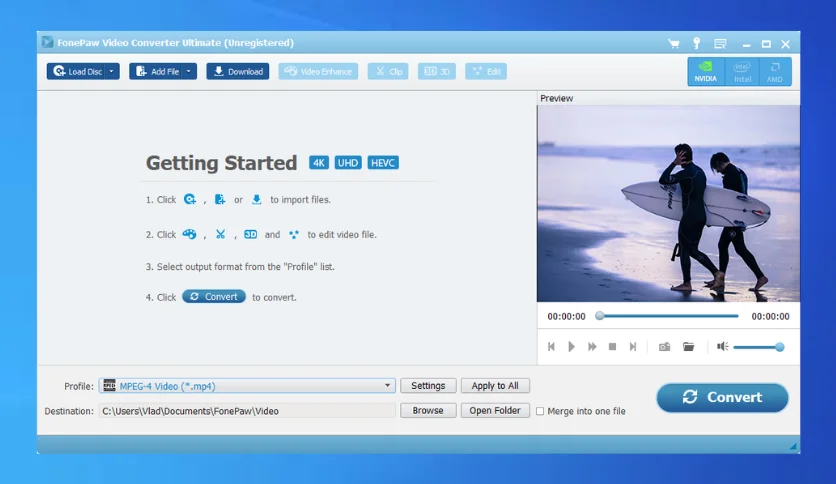Click the Browse button

coord(428,410)
